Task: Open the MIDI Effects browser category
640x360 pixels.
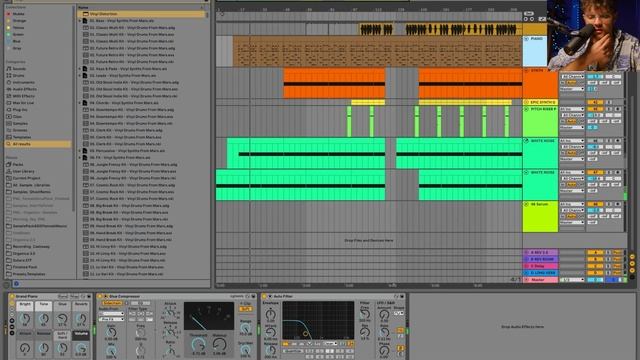Action: coord(24,96)
